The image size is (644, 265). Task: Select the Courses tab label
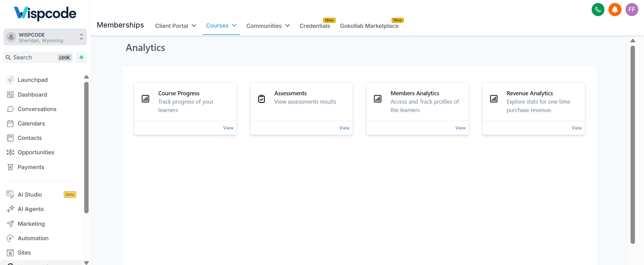(x=217, y=25)
